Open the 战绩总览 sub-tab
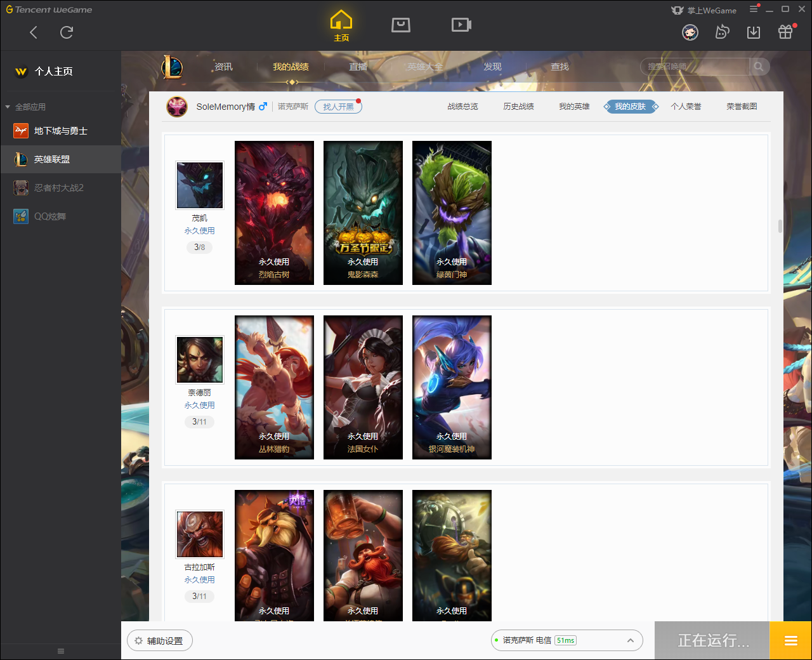The height and width of the screenshot is (660, 812). coord(462,107)
